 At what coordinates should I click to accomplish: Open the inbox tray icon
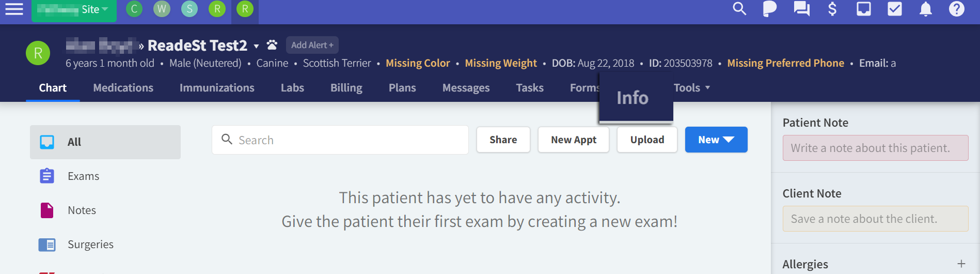pyautogui.click(x=864, y=9)
